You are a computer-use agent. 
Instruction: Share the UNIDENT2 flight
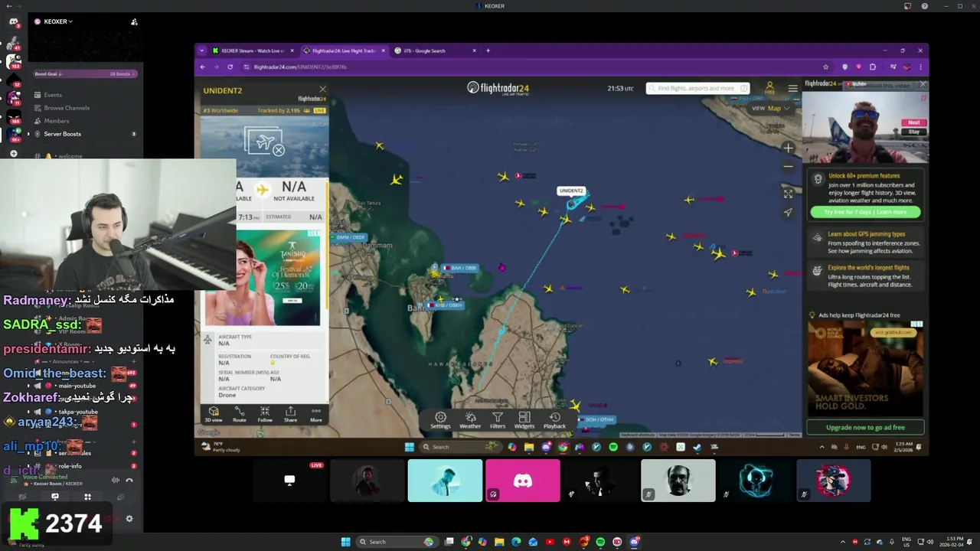tap(290, 415)
